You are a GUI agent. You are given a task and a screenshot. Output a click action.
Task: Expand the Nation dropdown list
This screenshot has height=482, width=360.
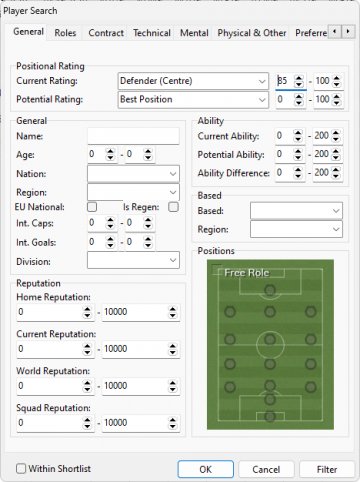pyautogui.click(x=133, y=174)
